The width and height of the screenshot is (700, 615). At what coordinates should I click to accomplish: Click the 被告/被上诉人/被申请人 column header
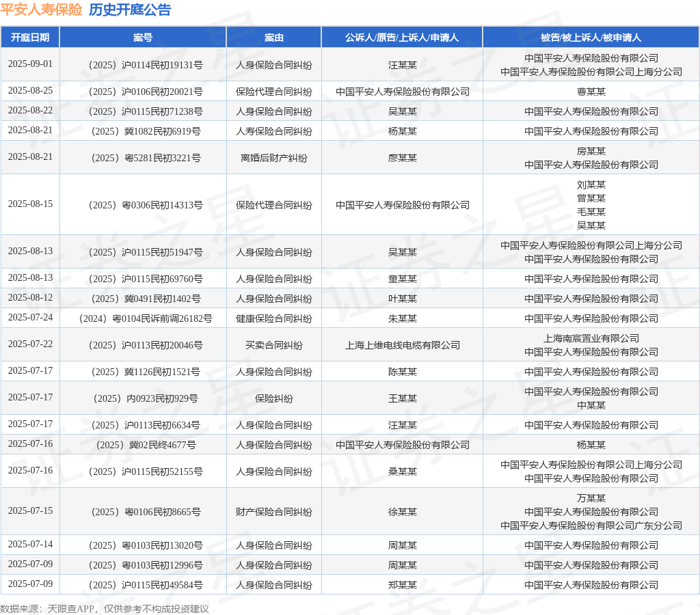[x=591, y=38]
